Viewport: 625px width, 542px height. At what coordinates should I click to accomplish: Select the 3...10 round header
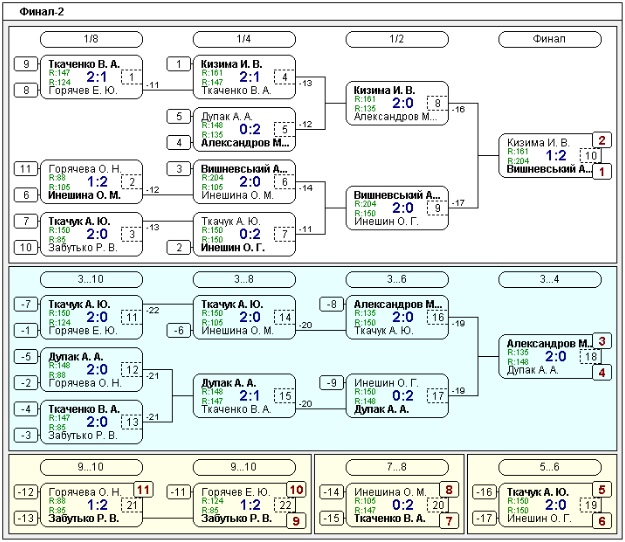[91, 279]
